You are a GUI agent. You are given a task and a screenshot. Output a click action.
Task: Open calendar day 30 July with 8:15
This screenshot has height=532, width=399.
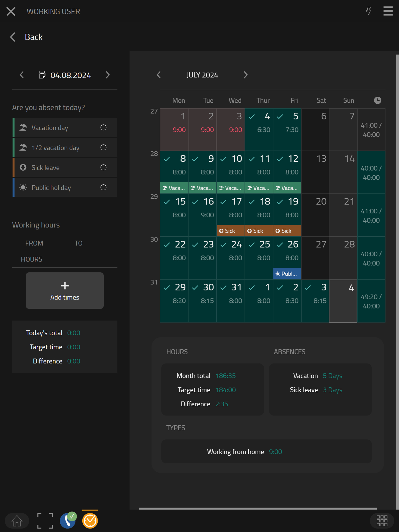tap(202, 301)
